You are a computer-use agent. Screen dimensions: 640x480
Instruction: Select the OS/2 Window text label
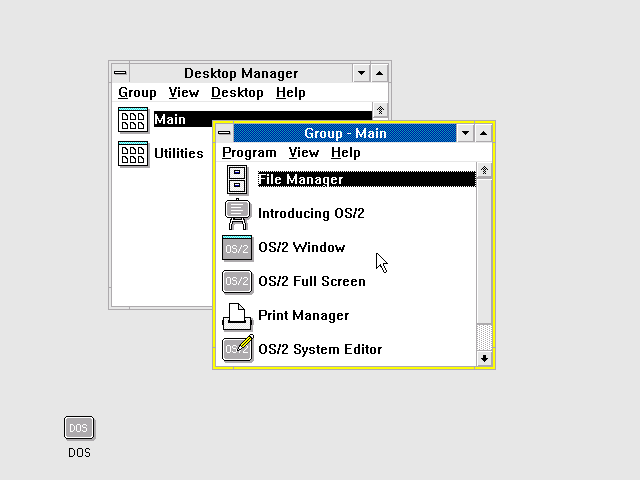click(302, 247)
